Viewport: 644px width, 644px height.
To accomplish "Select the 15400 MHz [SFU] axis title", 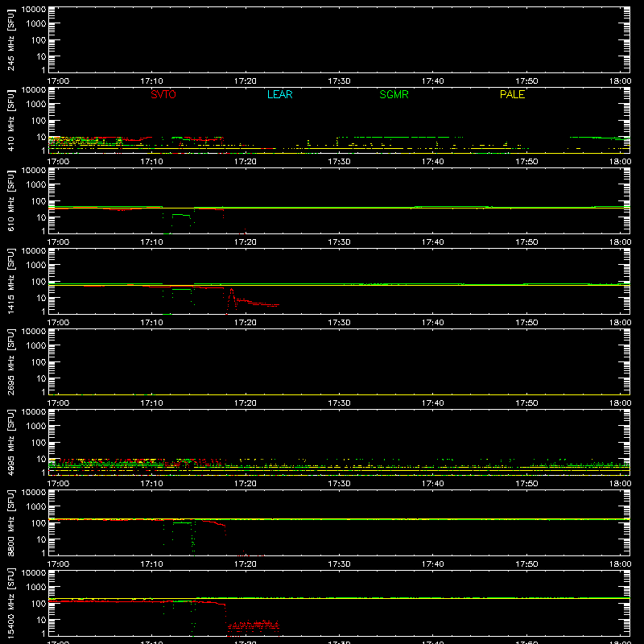I will (x=10, y=603).
